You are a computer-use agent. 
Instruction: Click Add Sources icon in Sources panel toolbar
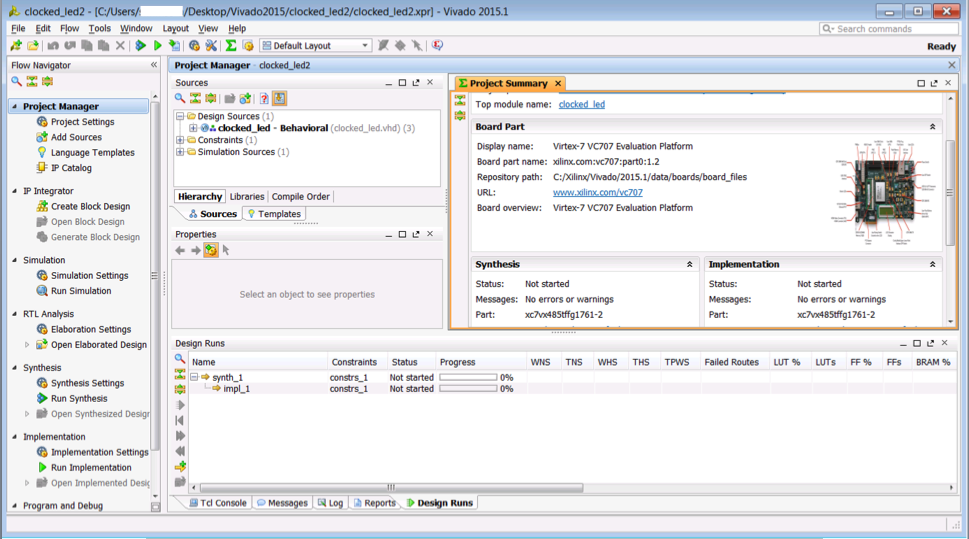(x=245, y=98)
